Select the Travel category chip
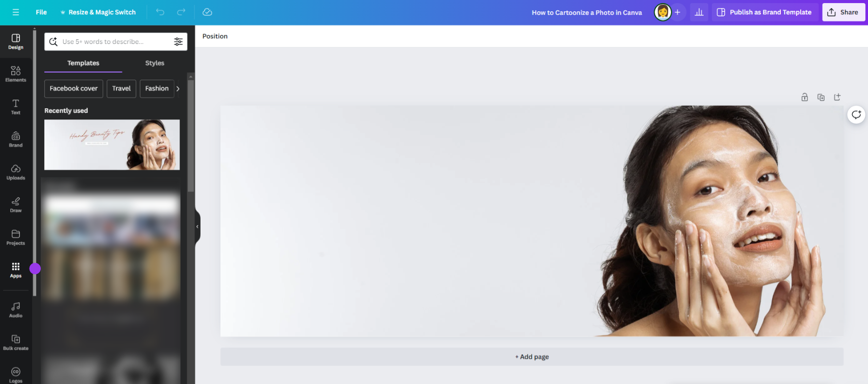Image resolution: width=868 pixels, height=384 pixels. click(121, 88)
